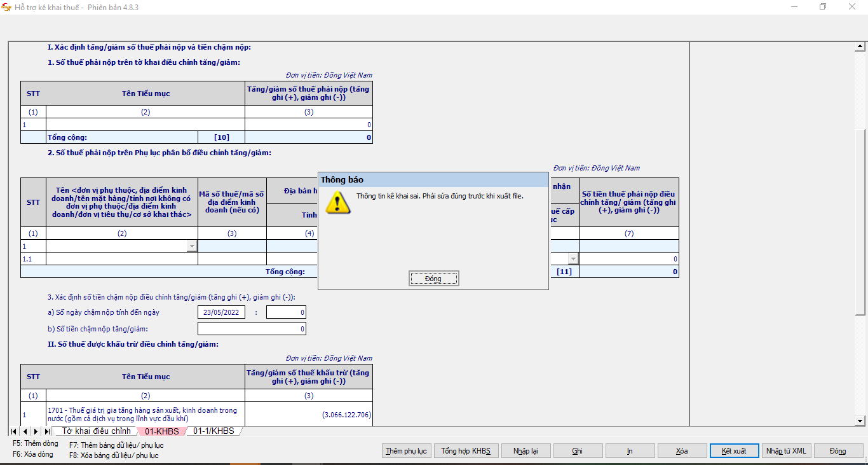Jump to last sheet with navigation arrow
868x465 pixels.
click(47, 431)
